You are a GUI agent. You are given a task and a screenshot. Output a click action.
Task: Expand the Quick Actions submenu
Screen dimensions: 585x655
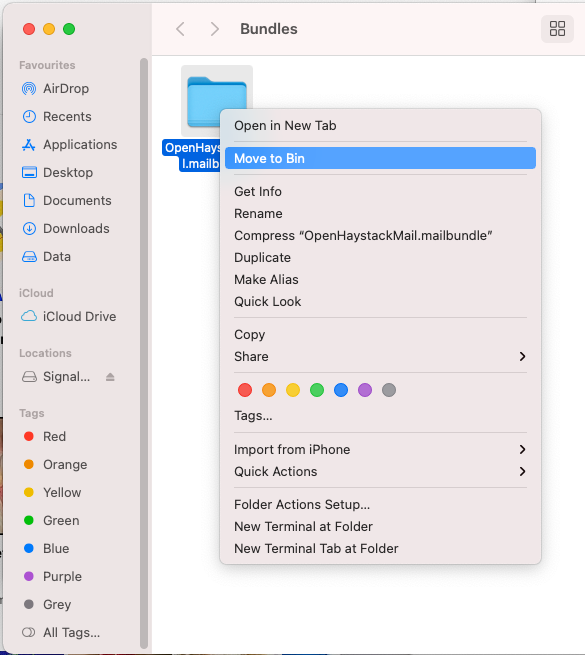tap(380, 472)
